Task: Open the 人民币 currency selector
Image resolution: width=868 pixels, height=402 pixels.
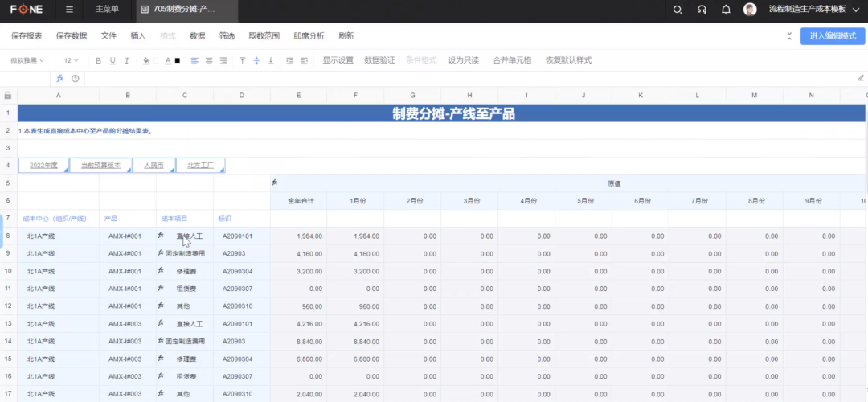Action: (154, 165)
